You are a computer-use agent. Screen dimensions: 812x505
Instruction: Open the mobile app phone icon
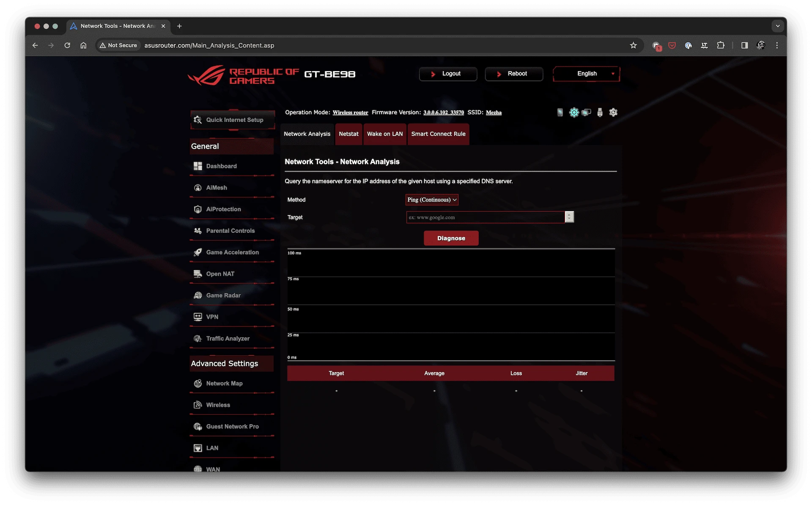point(560,112)
